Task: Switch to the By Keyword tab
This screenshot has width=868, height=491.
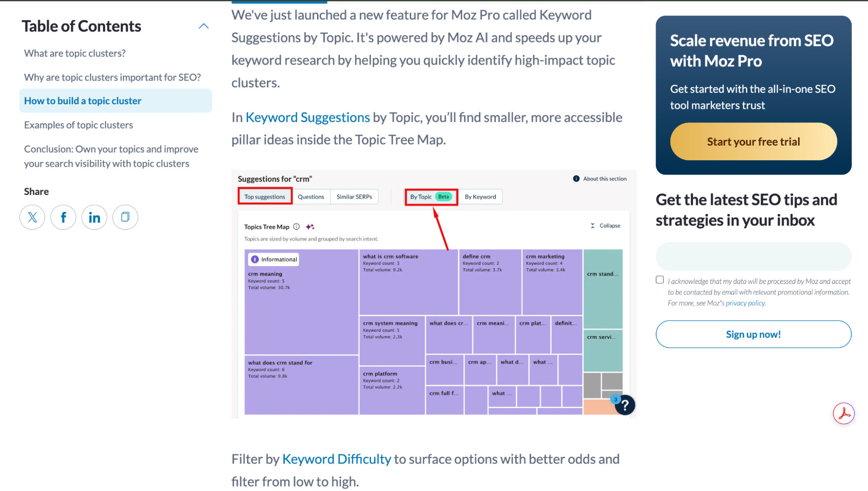Action: [x=480, y=197]
